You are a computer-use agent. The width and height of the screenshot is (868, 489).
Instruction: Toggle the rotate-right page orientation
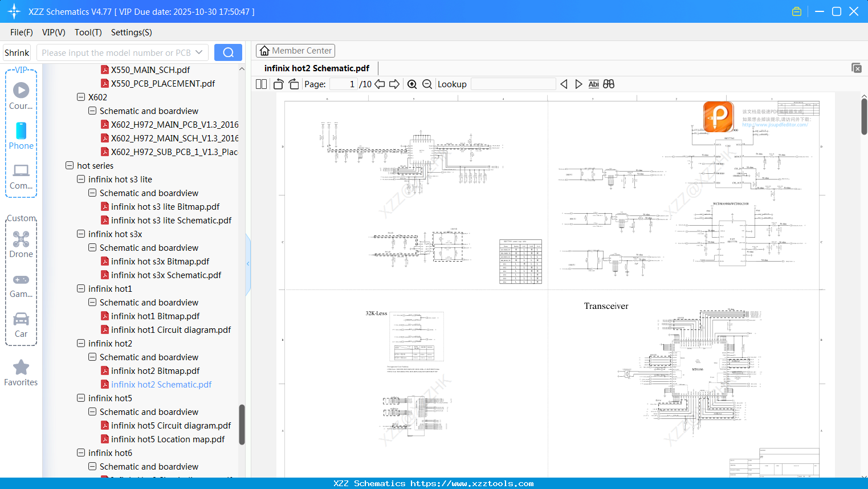click(x=293, y=84)
